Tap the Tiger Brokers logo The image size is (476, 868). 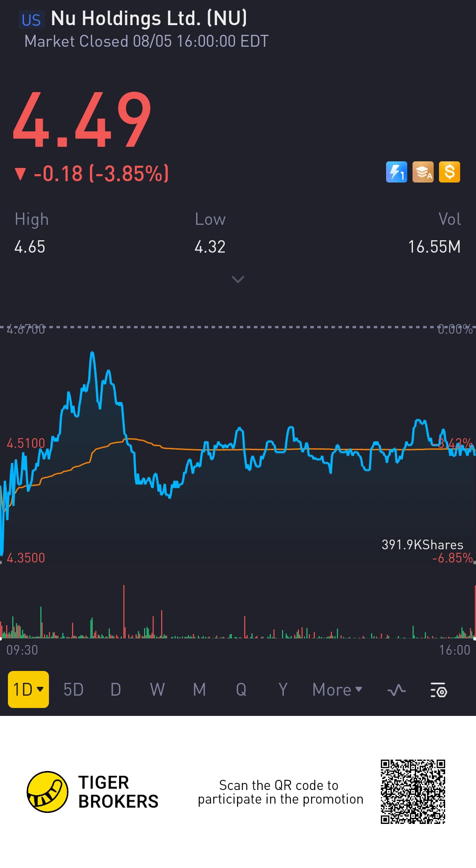(48, 792)
